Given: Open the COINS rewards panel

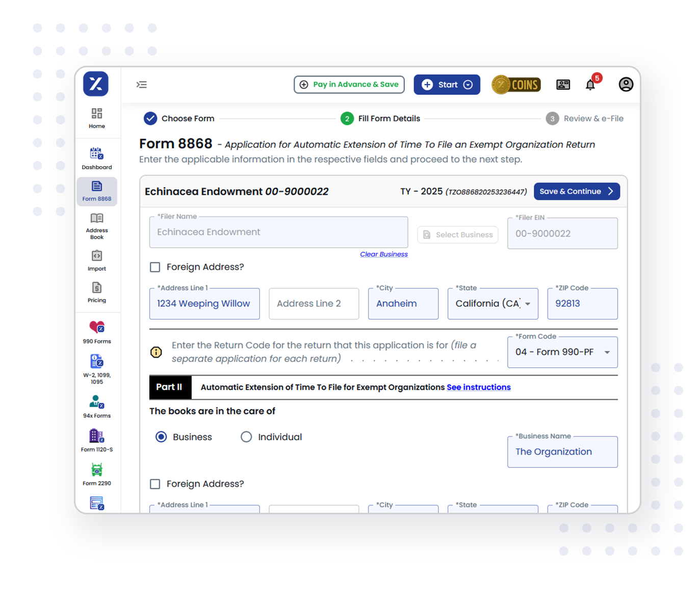Looking at the screenshot, I should (516, 84).
